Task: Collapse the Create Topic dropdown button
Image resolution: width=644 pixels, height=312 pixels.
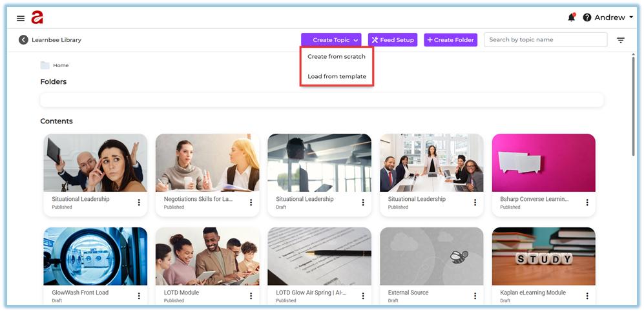Action: click(331, 40)
